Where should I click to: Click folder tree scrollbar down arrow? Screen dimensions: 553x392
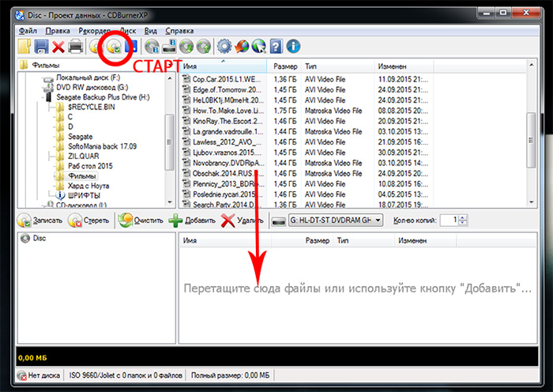point(170,202)
